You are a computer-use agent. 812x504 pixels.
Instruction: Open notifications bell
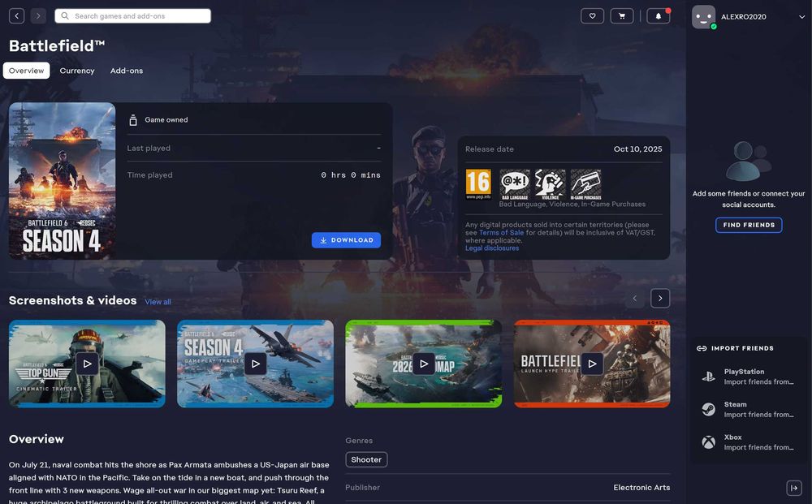pyautogui.click(x=659, y=16)
